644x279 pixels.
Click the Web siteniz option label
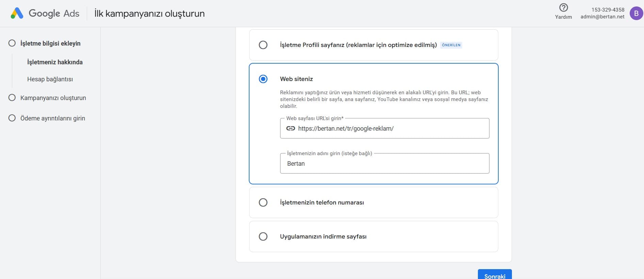click(x=296, y=79)
